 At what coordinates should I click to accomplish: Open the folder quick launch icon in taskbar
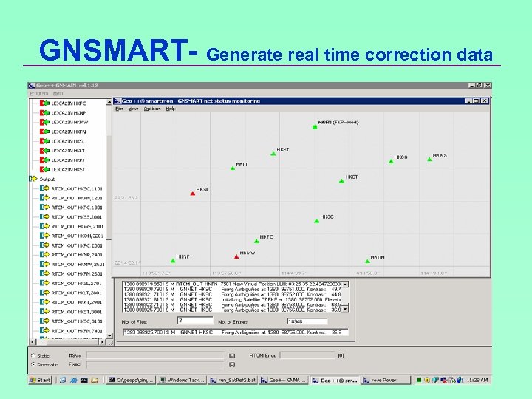coord(95,381)
